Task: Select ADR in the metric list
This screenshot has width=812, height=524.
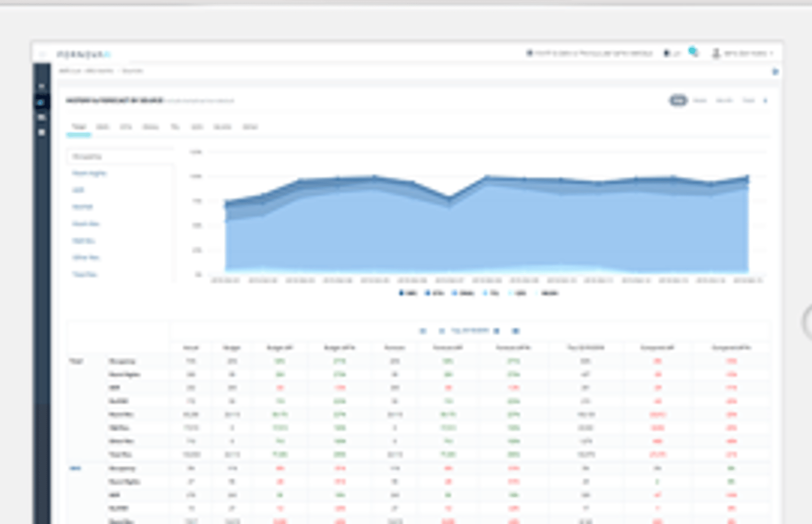Action: (x=78, y=190)
